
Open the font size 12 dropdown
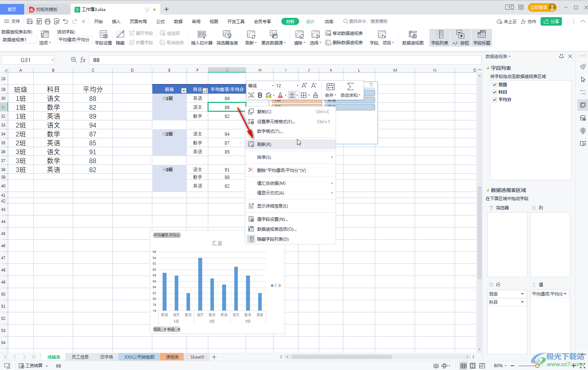297,85
